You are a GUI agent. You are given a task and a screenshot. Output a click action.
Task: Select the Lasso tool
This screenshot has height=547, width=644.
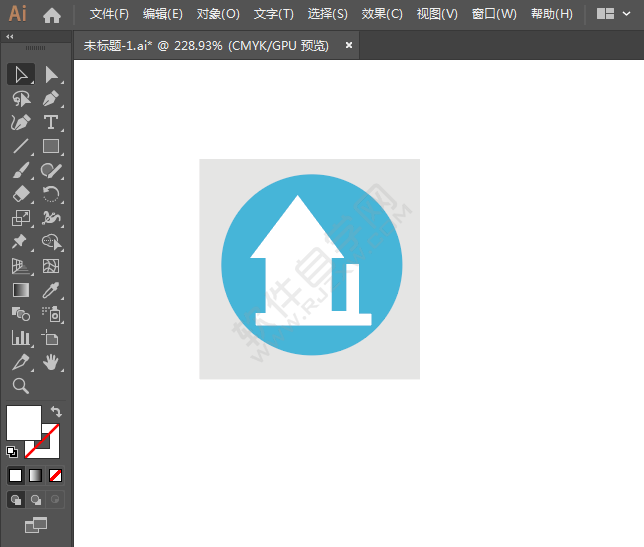click(21, 99)
